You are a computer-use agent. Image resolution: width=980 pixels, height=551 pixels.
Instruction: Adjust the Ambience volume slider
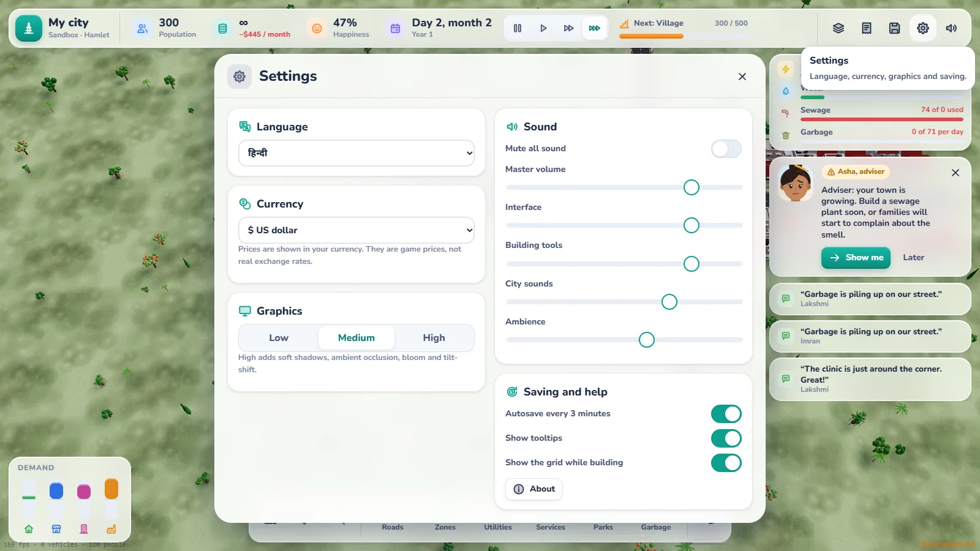[x=625, y=340]
